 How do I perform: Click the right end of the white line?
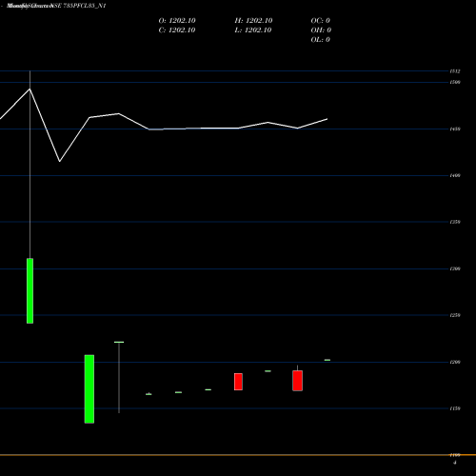click(327, 119)
